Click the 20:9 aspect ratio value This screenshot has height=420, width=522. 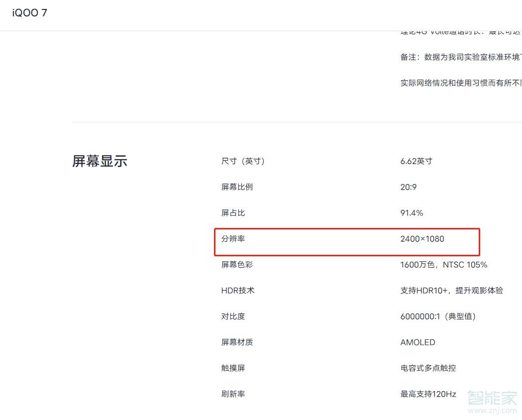(x=408, y=187)
